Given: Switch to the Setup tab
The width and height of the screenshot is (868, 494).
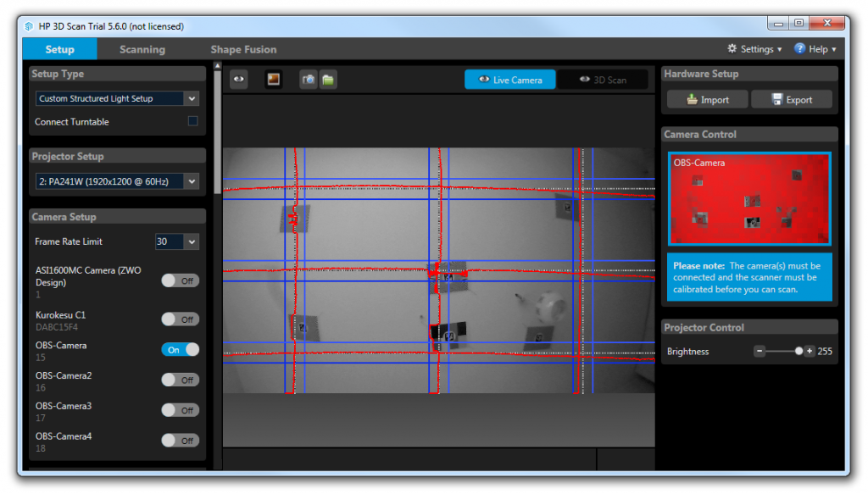Looking at the screenshot, I should click(x=60, y=49).
